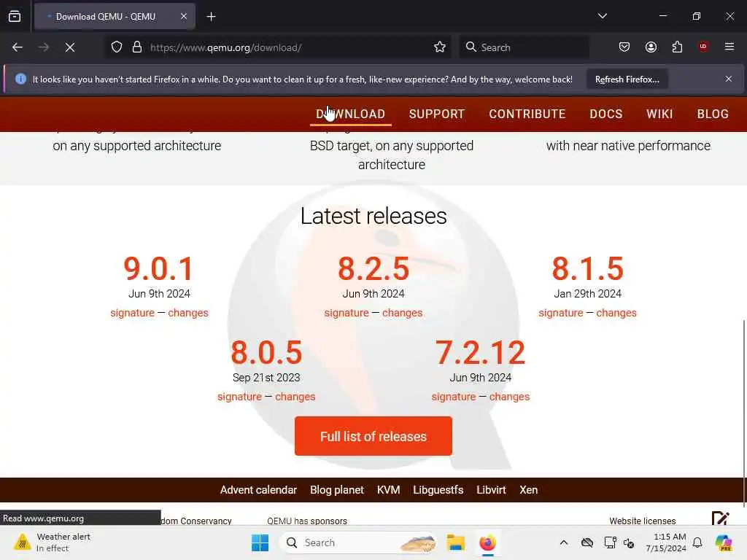Click the Refresh Firefox button

coord(627,79)
